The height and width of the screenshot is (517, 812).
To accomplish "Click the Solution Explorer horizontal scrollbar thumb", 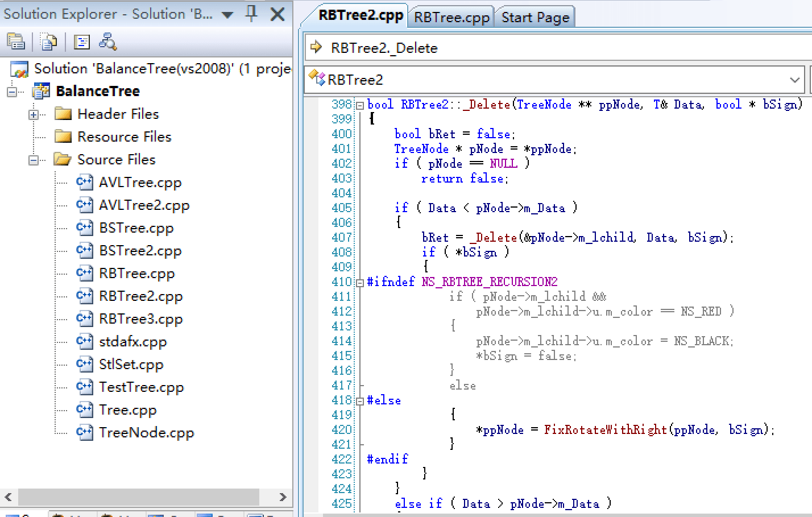I will tap(139, 497).
